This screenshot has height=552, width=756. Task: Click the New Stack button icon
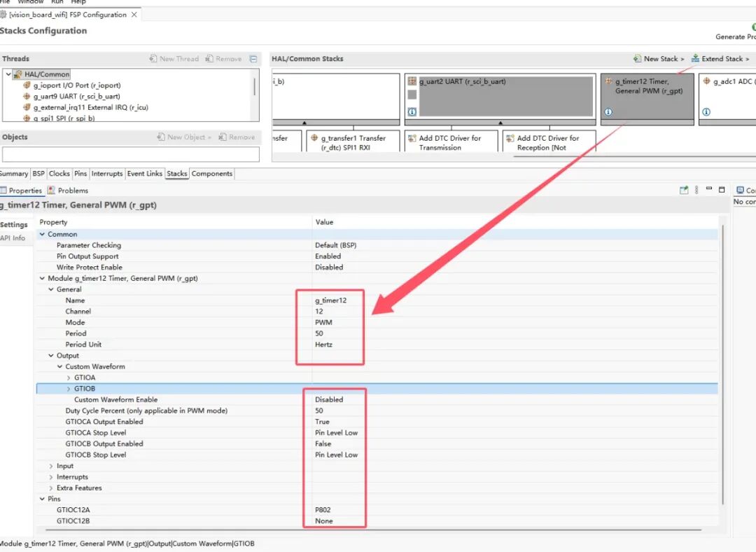[x=637, y=59]
